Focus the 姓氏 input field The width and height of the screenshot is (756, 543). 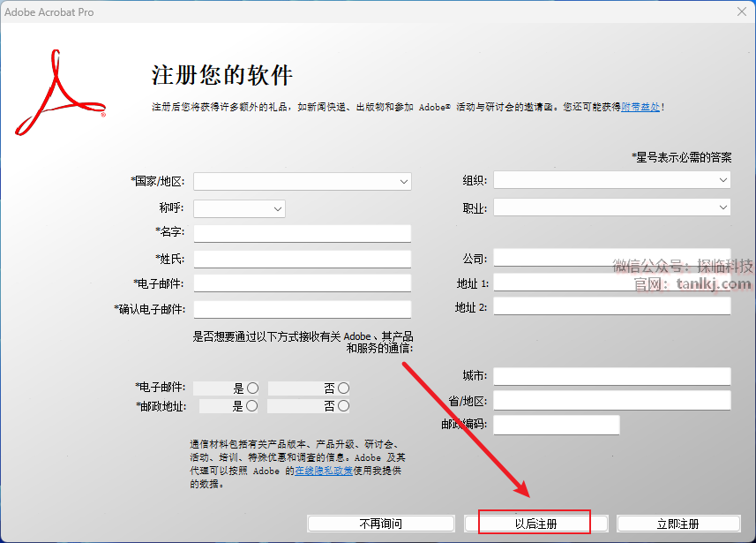303,259
